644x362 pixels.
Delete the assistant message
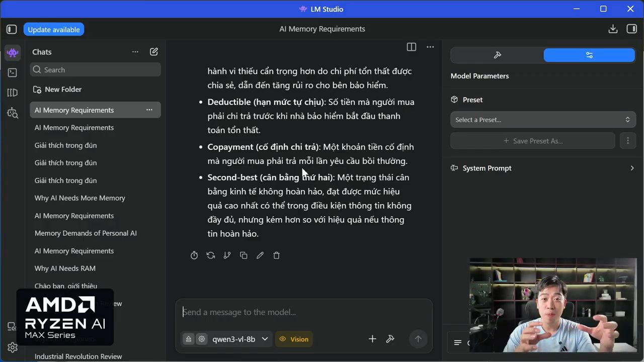point(276,255)
